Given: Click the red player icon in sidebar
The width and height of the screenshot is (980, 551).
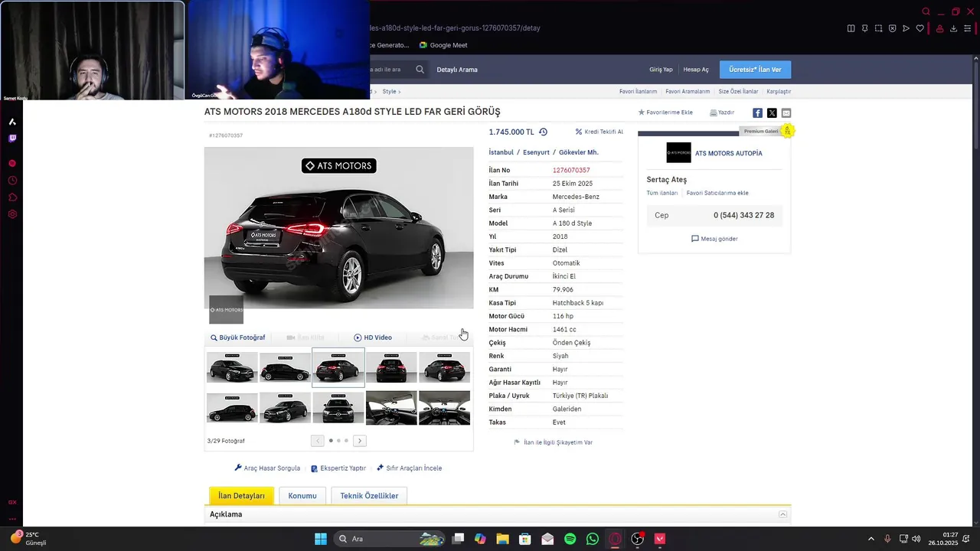Looking at the screenshot, I should [12, 164].
